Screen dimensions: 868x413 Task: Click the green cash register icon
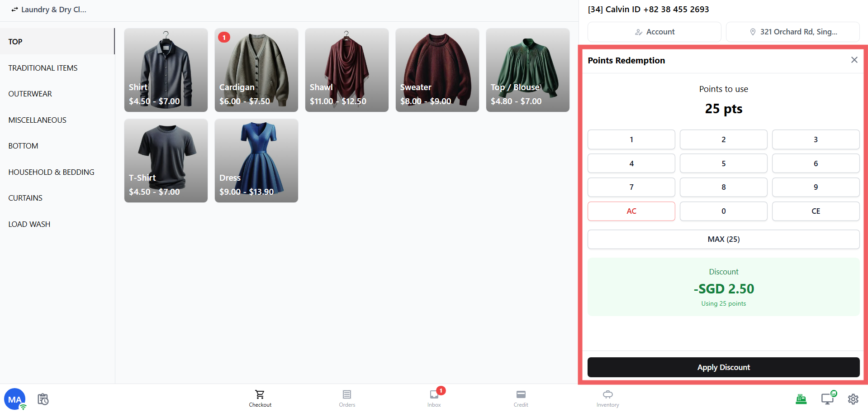coord(801,399)
